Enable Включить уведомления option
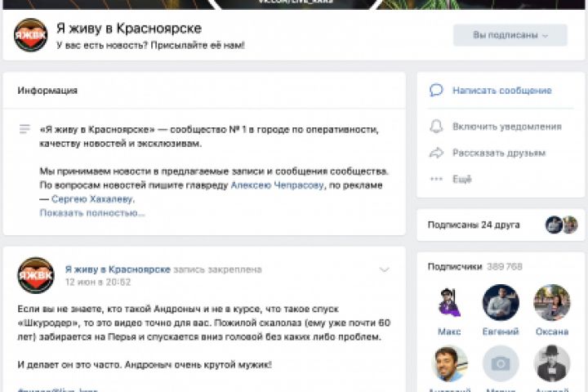 pyautogui.click(x=507, y=127)
